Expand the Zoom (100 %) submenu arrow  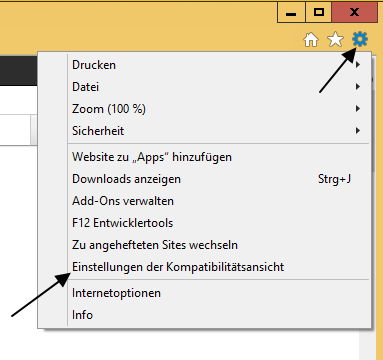tap(358, 109)
